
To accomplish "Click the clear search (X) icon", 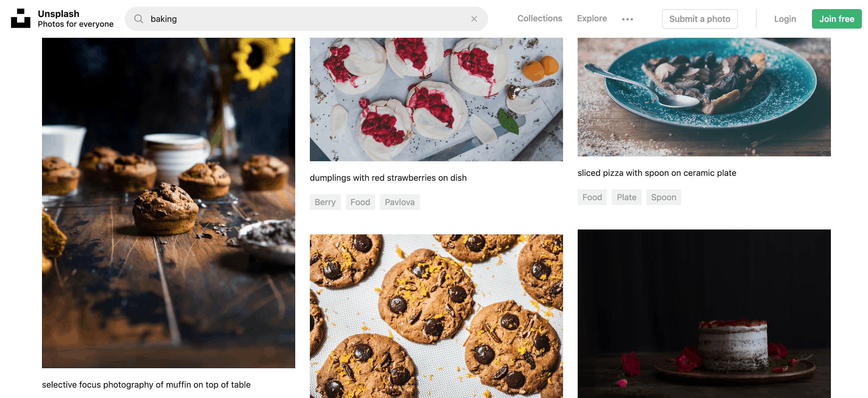I will [x=474, y=18].
